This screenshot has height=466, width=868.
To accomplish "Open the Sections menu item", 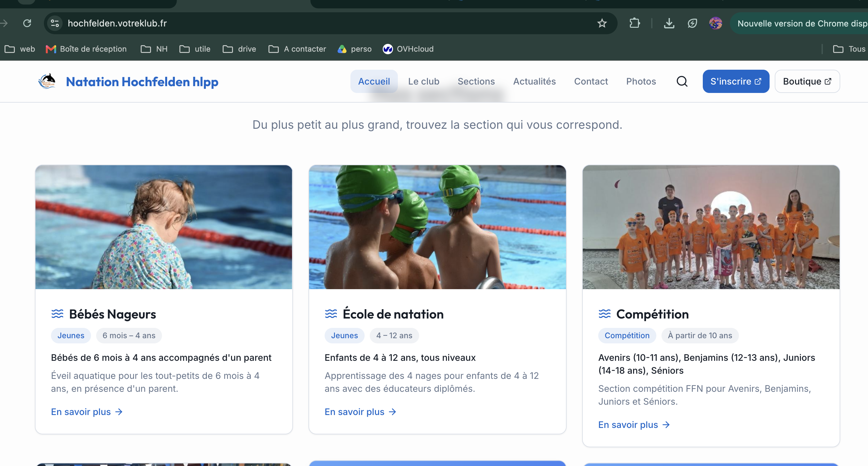I will pyautogui.click(x=476, y=81).
